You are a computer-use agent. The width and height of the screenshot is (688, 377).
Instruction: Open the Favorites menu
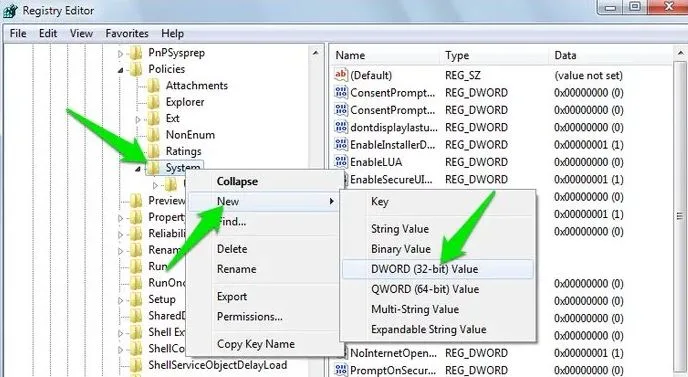pyautogui.click(x=127, y=33)
